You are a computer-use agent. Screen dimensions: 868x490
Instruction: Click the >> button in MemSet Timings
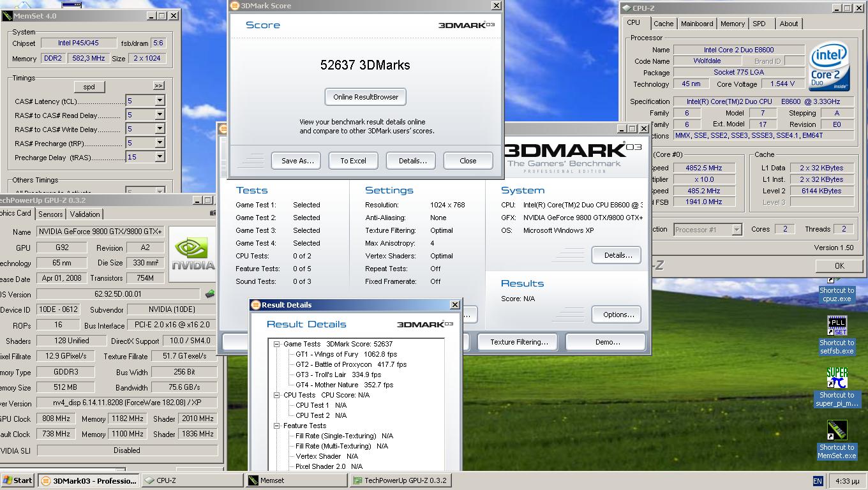click(158, 85)
